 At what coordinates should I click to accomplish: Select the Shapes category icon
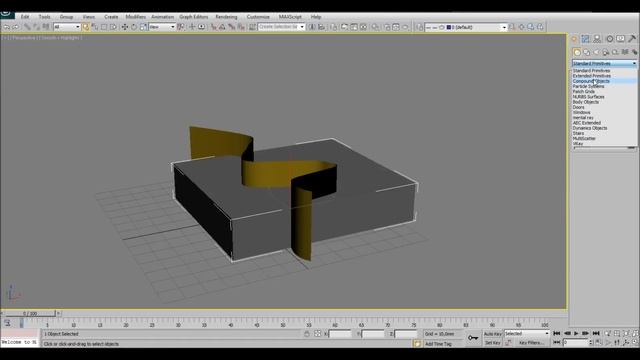coord(587,52)
